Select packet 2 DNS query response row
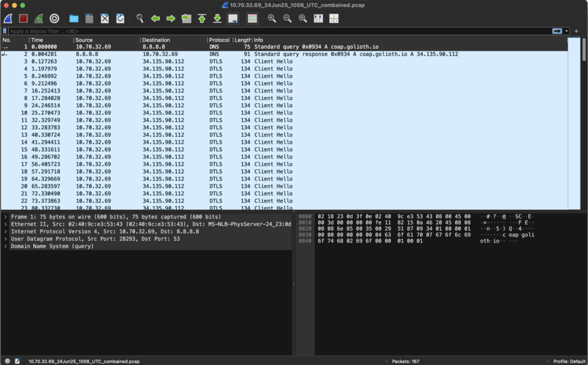 284,54
